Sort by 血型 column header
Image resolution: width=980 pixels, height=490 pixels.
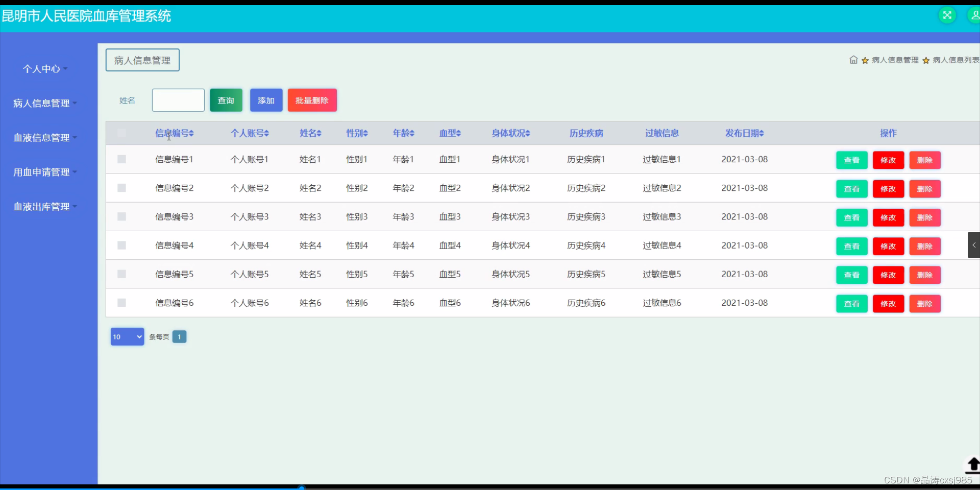click(x=450, y=133)
